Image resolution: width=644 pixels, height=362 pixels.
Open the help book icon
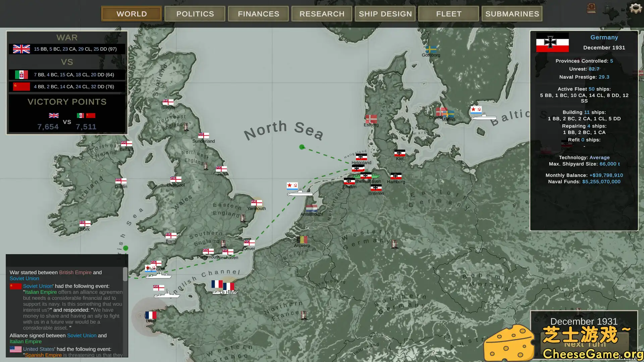tap(591, 8)
